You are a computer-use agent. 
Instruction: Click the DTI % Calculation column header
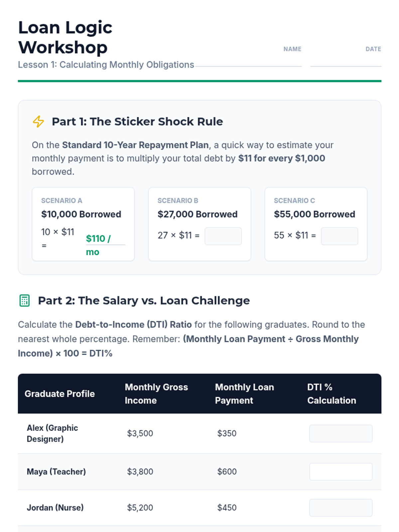point(332,394)
